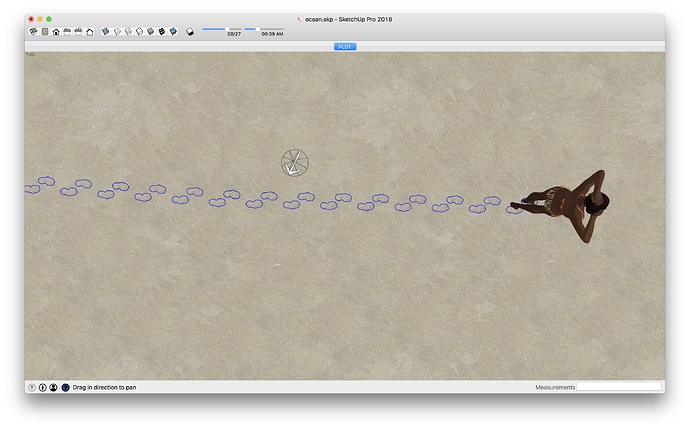Switch to Iso view
This screenshot has width=690, height=428.
click(33, 31)
